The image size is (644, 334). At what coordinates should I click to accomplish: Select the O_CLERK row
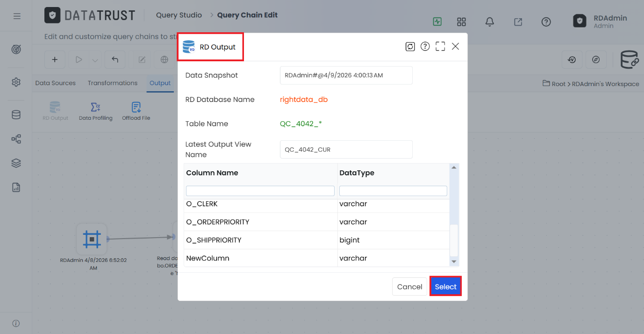[317, 204]
